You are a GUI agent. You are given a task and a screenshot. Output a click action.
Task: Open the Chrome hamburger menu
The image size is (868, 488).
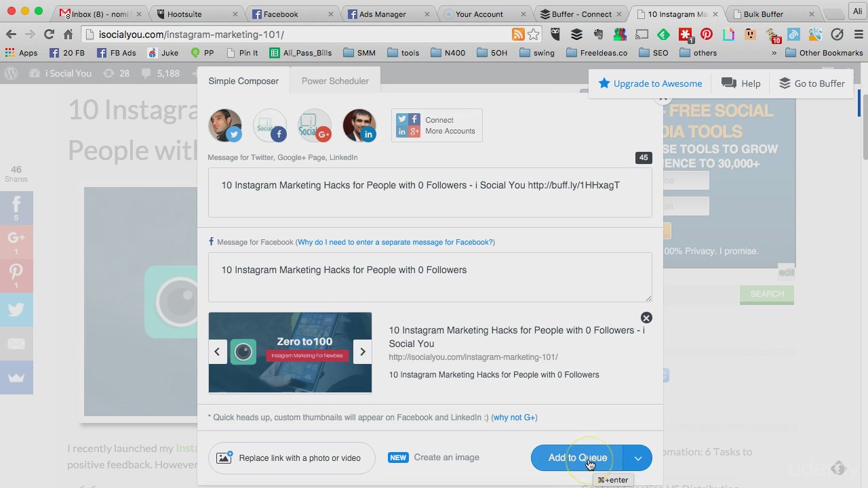(858, 35)
